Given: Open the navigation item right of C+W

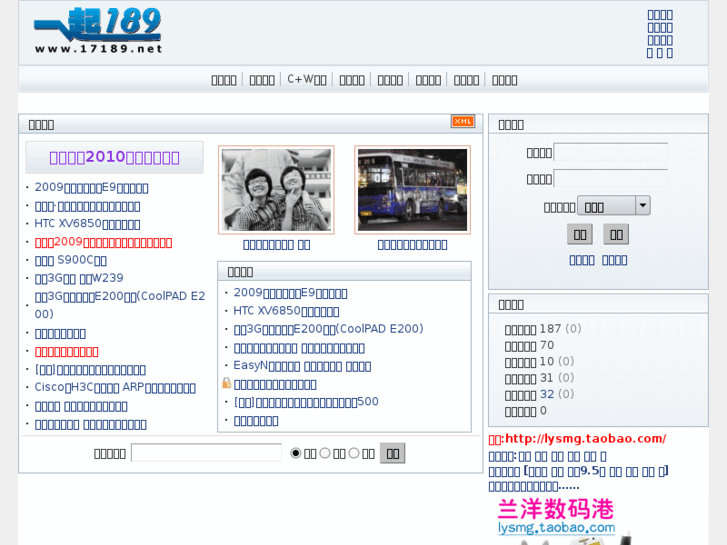Looking at the screenshot, I should [352, 80].
